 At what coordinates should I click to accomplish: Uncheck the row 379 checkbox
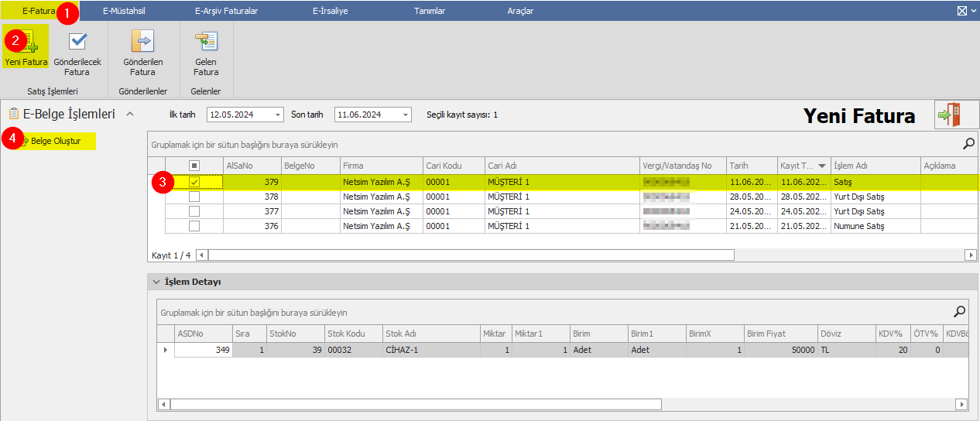[x=194, y=181]
